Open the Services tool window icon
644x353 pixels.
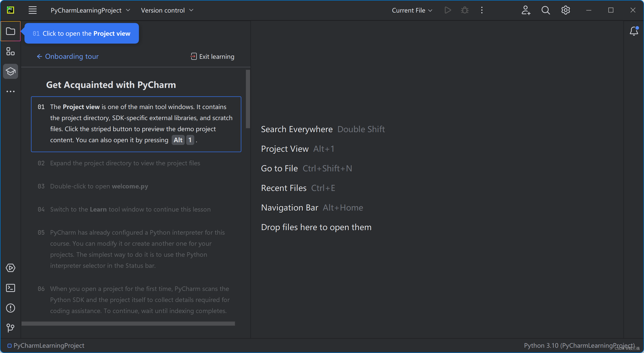(11, 268)
